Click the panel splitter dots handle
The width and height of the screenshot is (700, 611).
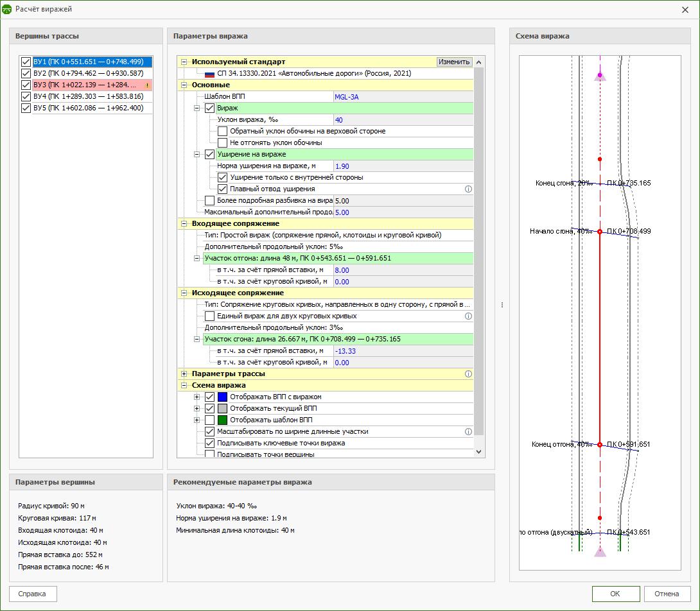click(x=502, y=305)
